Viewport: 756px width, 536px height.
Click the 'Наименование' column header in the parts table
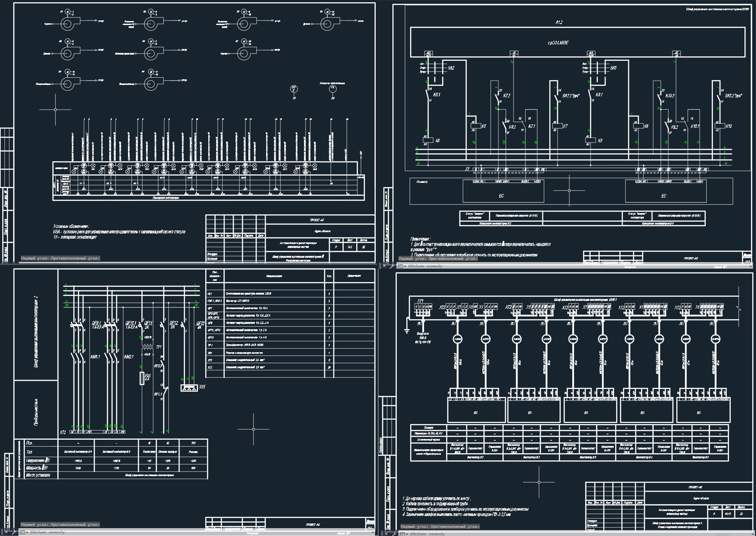pyautogui.click(x=274, y=276)
